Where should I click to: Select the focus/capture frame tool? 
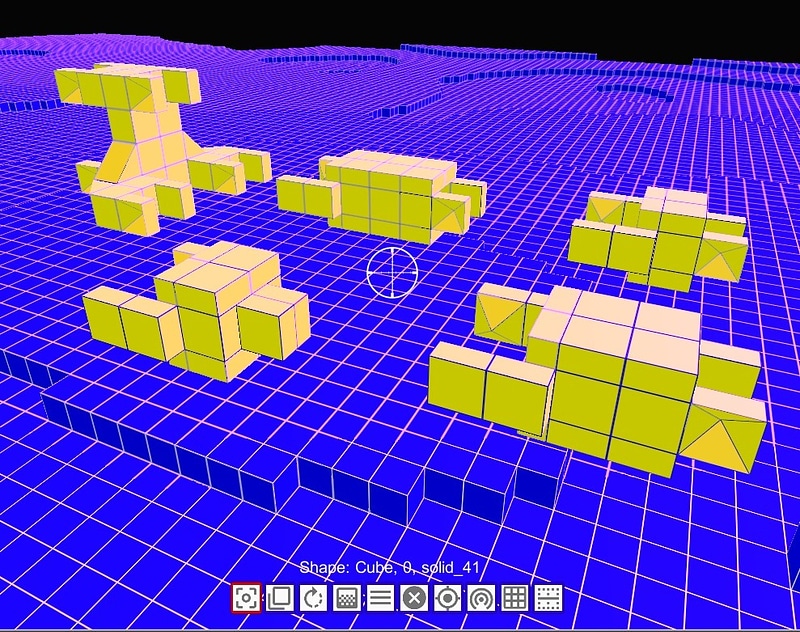coord(246,597)
